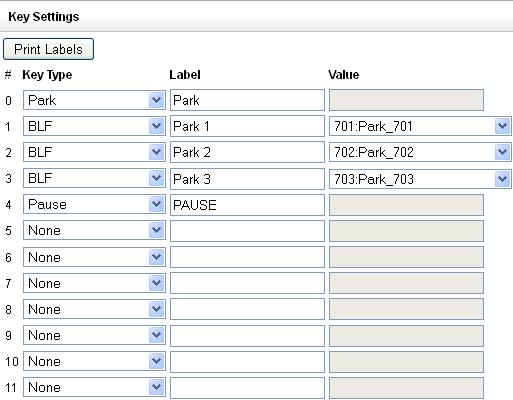Click the disabled Value field for key 10

pyautogui.click(x=406, y=362)
